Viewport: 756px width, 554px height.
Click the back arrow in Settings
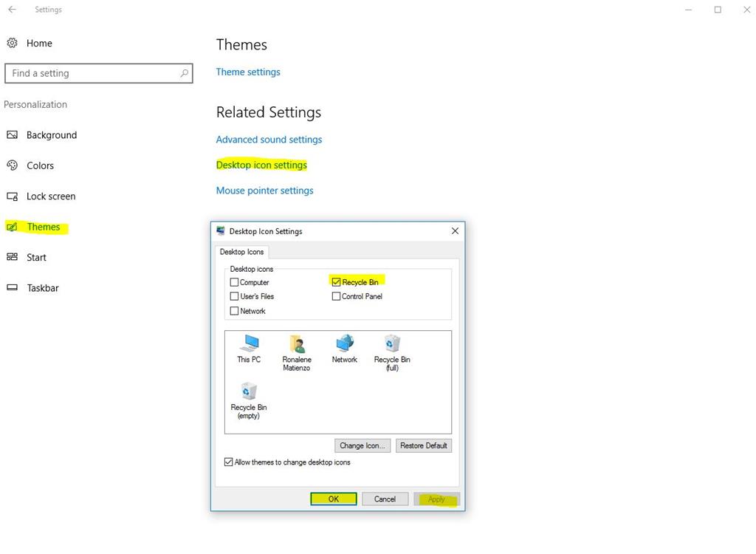pos(12,9)
